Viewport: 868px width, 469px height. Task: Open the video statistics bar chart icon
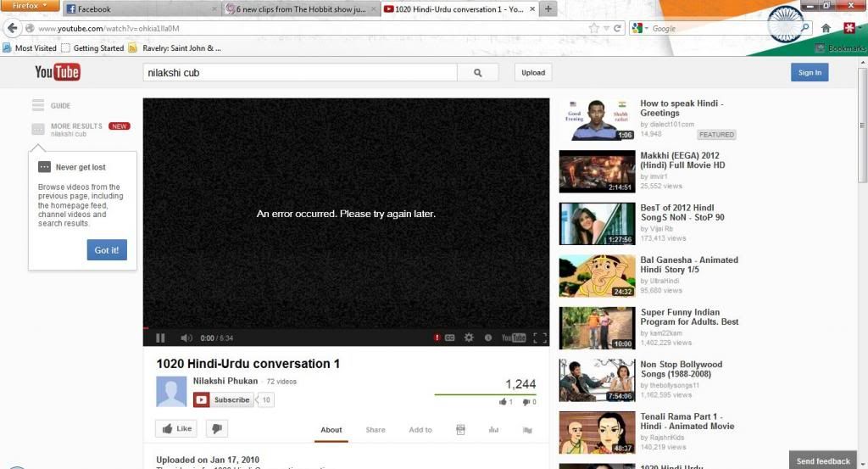(x=493, y=430)
